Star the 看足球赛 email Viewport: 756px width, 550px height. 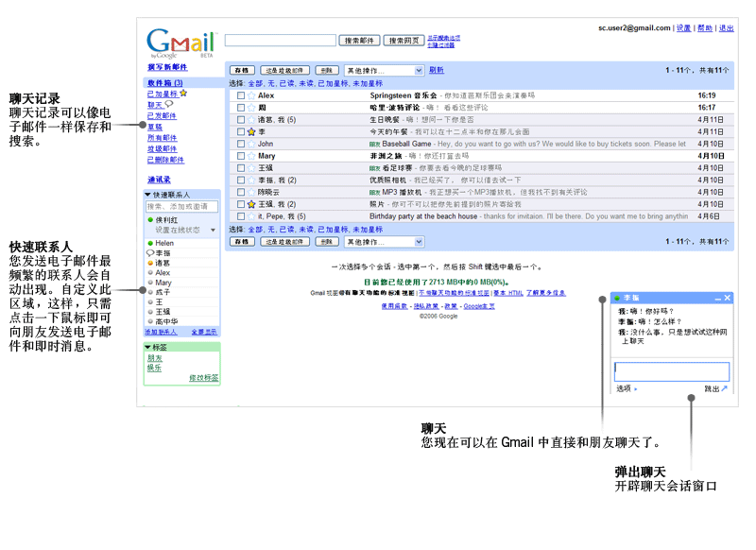251,168
